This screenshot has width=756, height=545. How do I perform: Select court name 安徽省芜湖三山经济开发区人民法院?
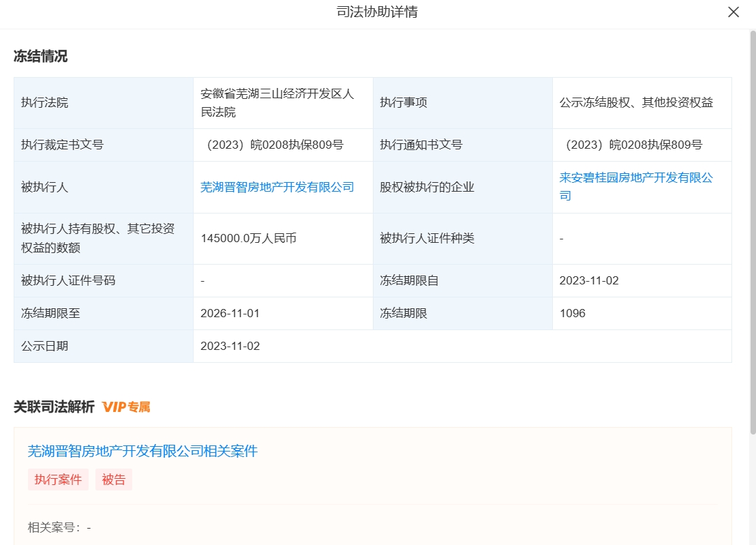coord(277,103)
